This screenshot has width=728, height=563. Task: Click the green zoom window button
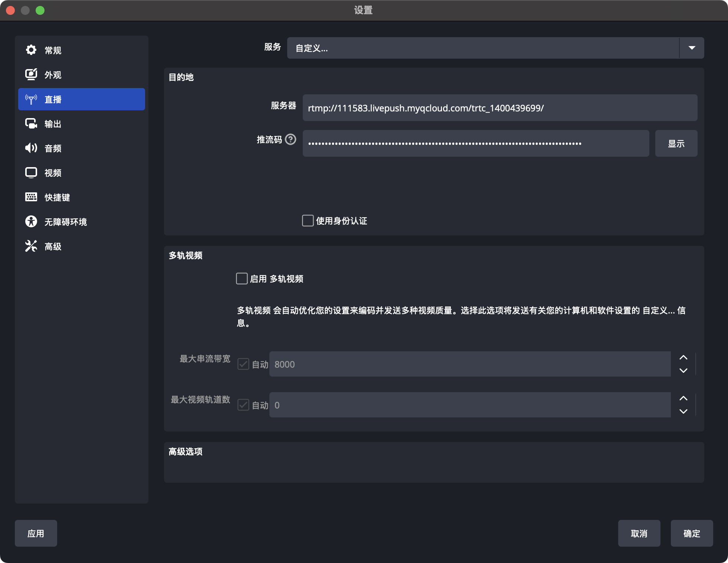tap(40, 10)
